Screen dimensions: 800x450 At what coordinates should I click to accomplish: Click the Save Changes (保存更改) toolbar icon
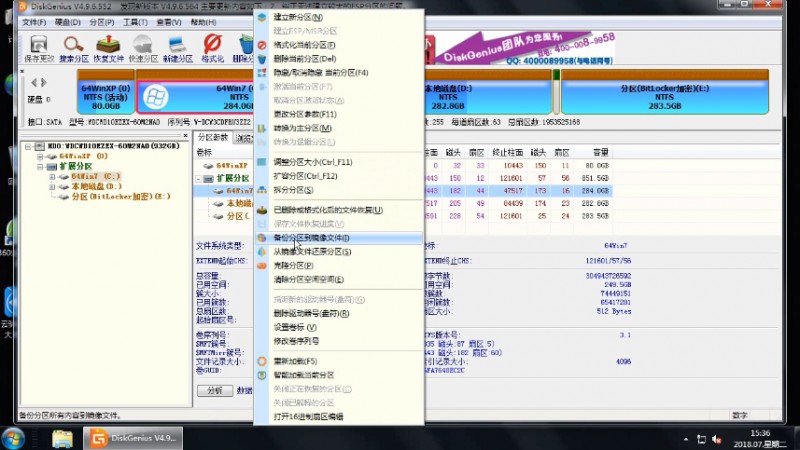coord(39,49)
